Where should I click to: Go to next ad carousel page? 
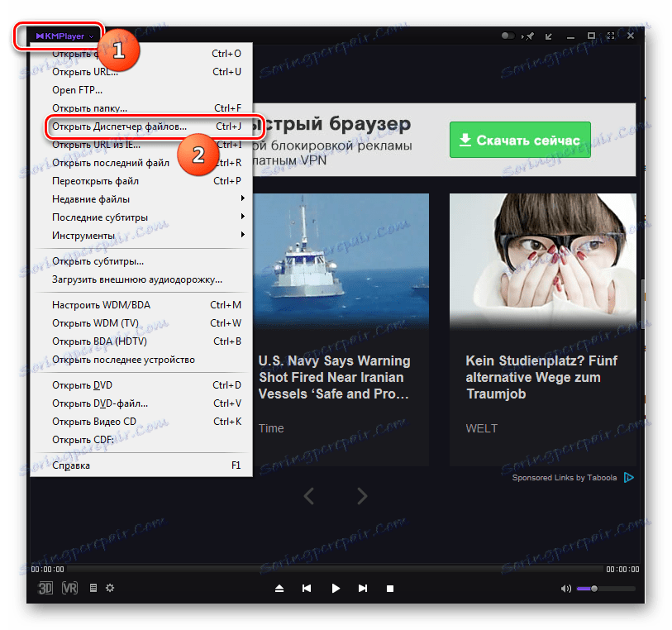click(362, 496)
